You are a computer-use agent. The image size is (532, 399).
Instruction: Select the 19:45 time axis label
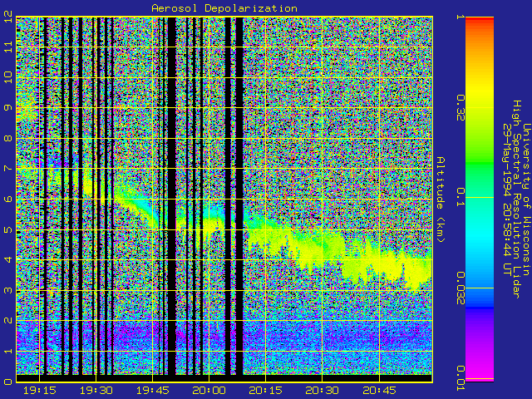[x=153, y=391]
